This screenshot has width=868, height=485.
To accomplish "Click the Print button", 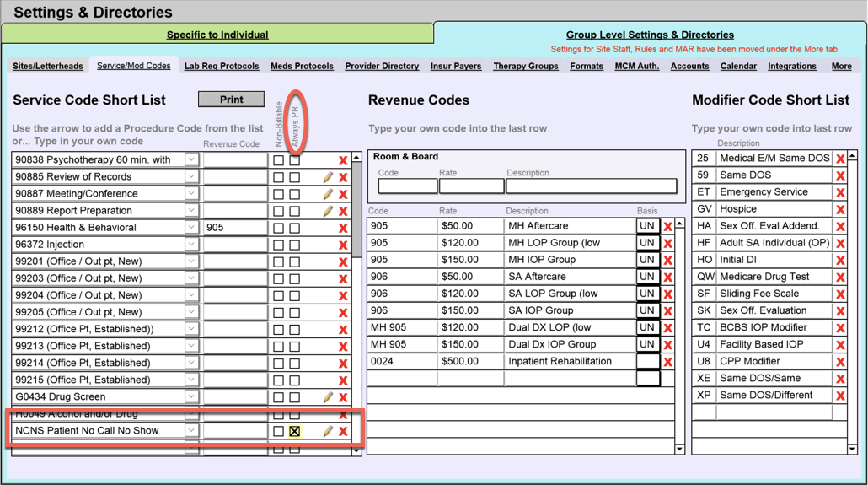I will 231,100.
